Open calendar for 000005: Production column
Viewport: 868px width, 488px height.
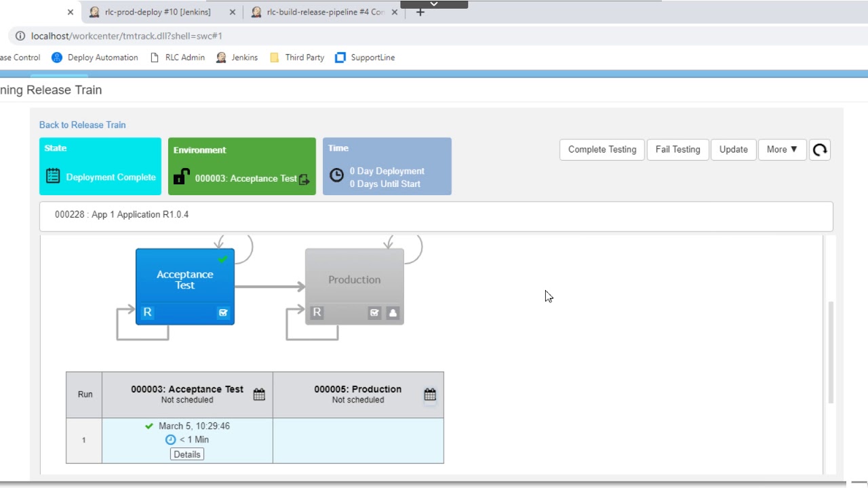(430, 394)
